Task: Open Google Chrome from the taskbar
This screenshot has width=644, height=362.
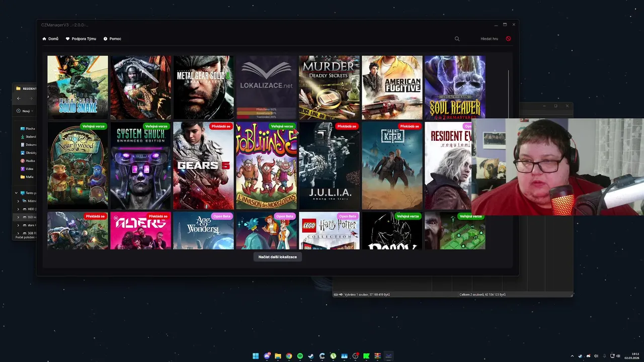Action: pos(289,356)
